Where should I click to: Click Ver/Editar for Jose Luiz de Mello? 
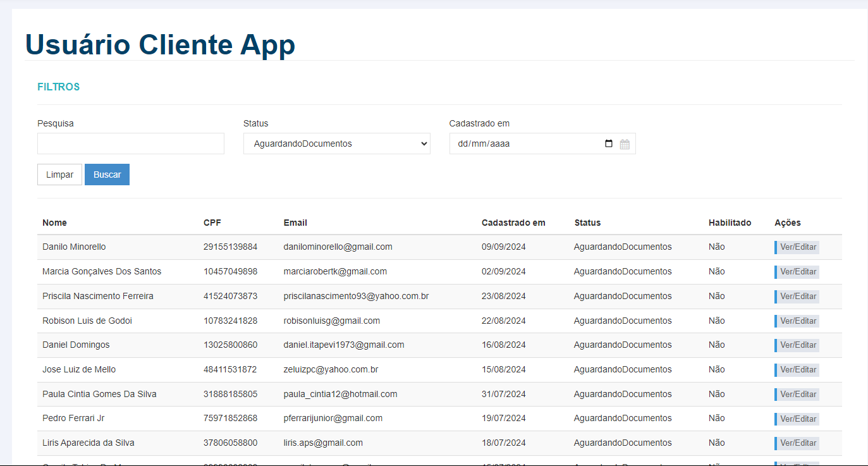pos(798,370)
